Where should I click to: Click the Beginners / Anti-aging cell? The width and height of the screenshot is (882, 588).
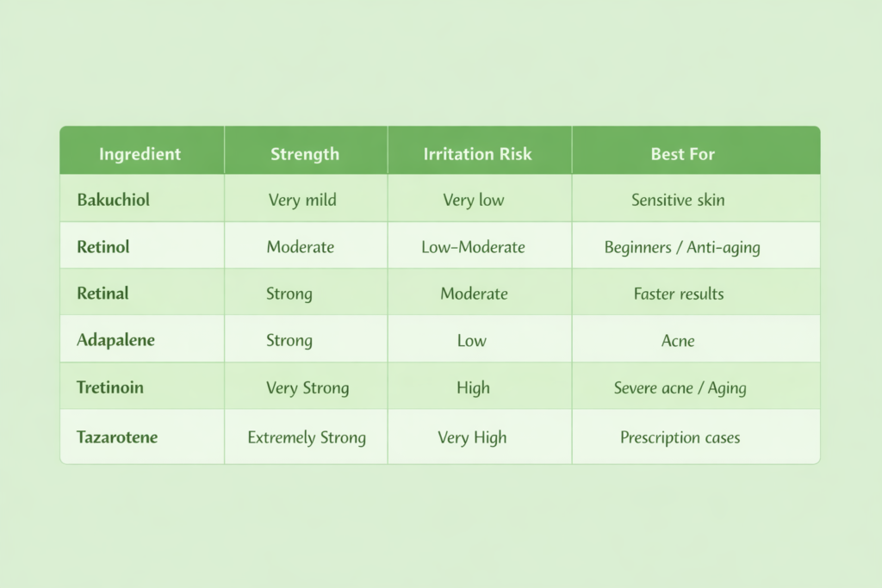pyautogui.click(x=682, y=248)
